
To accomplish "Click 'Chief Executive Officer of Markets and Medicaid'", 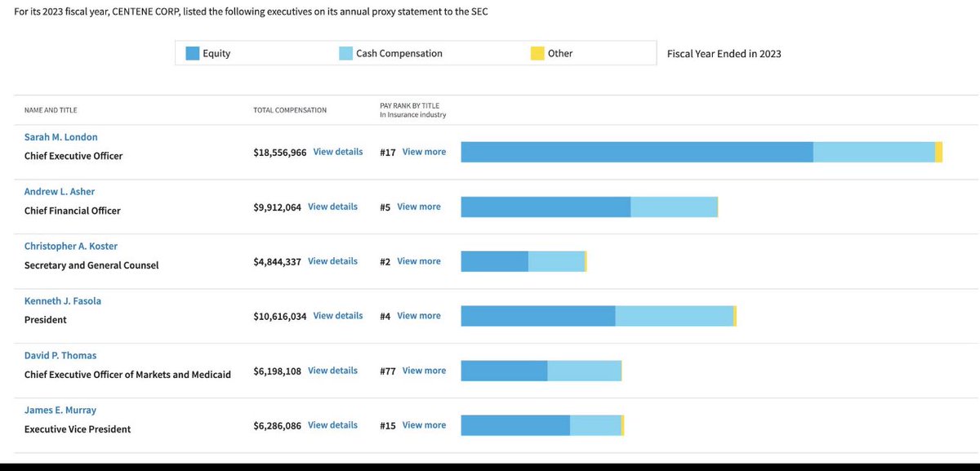I will [x=127, y=375].
